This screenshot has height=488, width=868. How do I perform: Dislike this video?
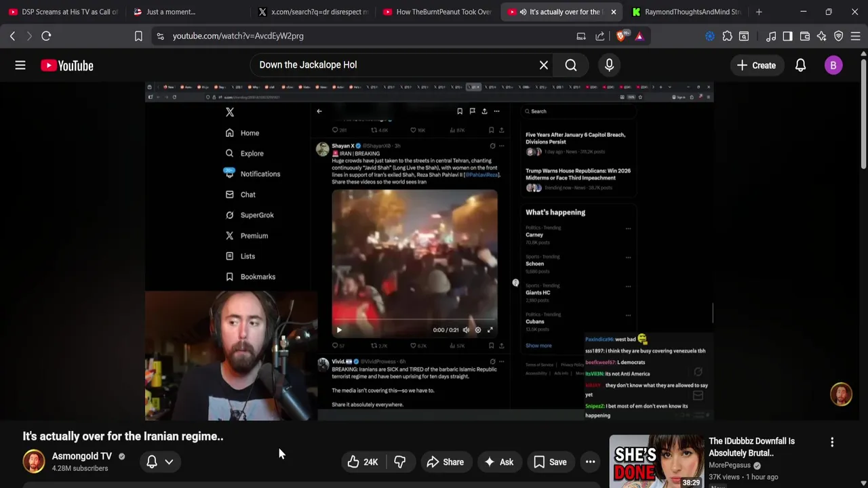[400, 462]
